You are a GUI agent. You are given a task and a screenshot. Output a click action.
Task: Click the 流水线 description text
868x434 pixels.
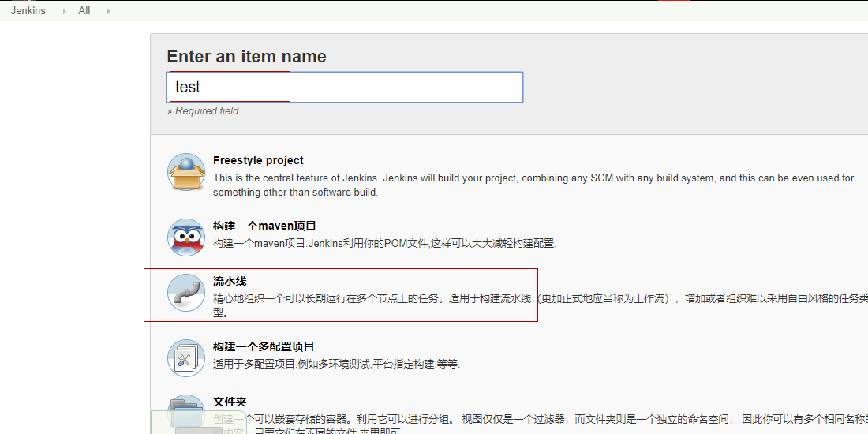point(541,305)
